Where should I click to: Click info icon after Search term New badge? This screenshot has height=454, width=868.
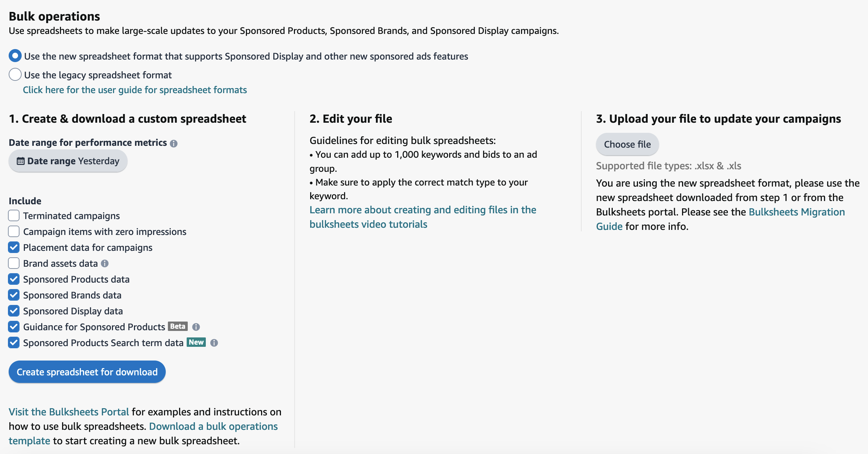[x=214, y=343]
